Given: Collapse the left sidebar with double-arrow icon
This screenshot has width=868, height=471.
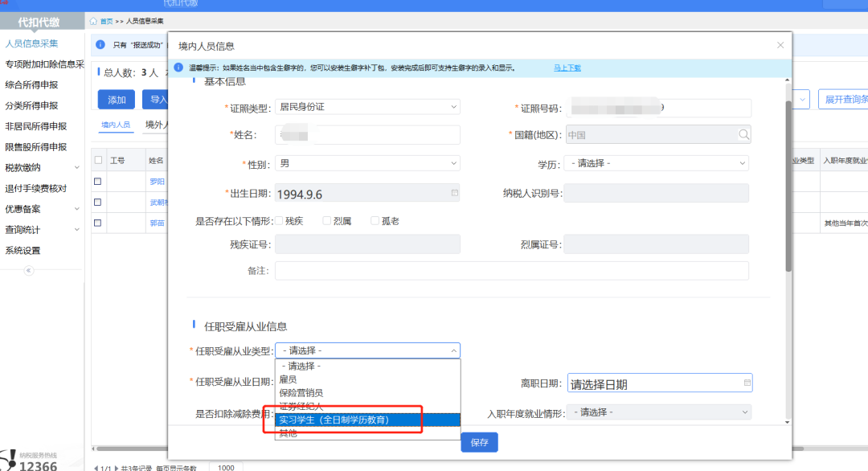Looking at the screenshot, I should 29,271.
